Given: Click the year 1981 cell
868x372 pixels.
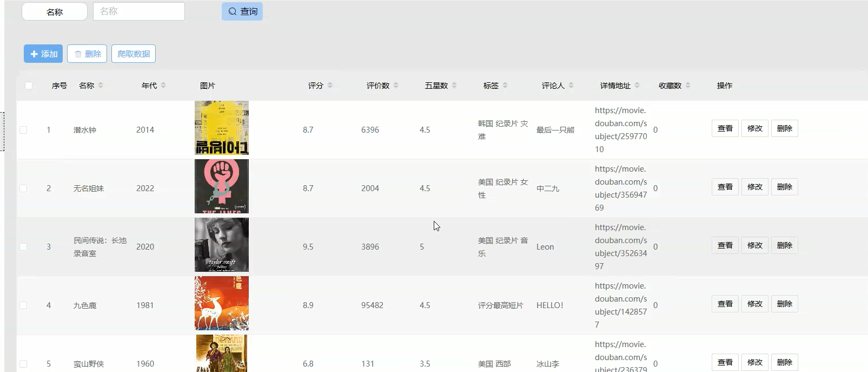Looking at the screenshot, I should coord(145,305).
